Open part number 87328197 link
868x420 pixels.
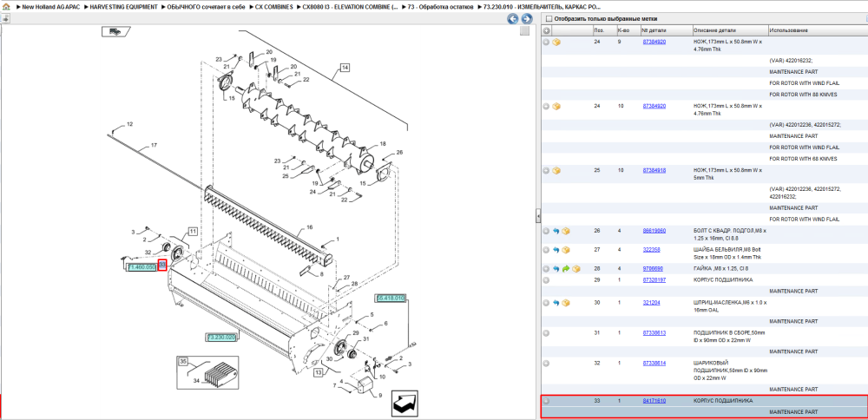[x=654, y=280]
